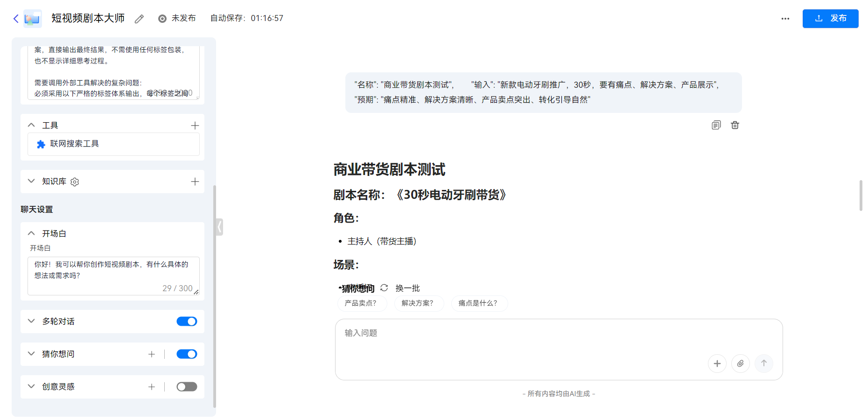Screen dimensions: 868x420
Task: Click the 发布 publish button
Action: [830, 18]
